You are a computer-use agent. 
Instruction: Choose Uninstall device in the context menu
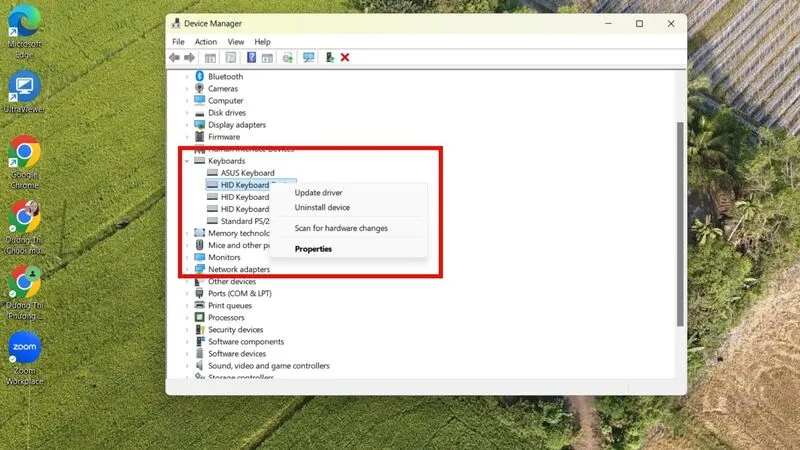coord(322,208)
